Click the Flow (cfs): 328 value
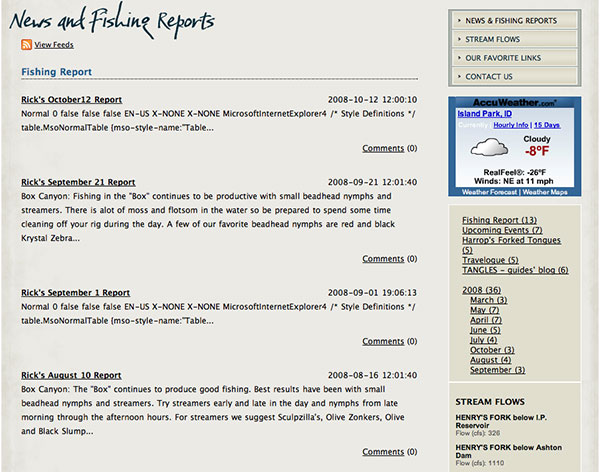 pos(478,433)
